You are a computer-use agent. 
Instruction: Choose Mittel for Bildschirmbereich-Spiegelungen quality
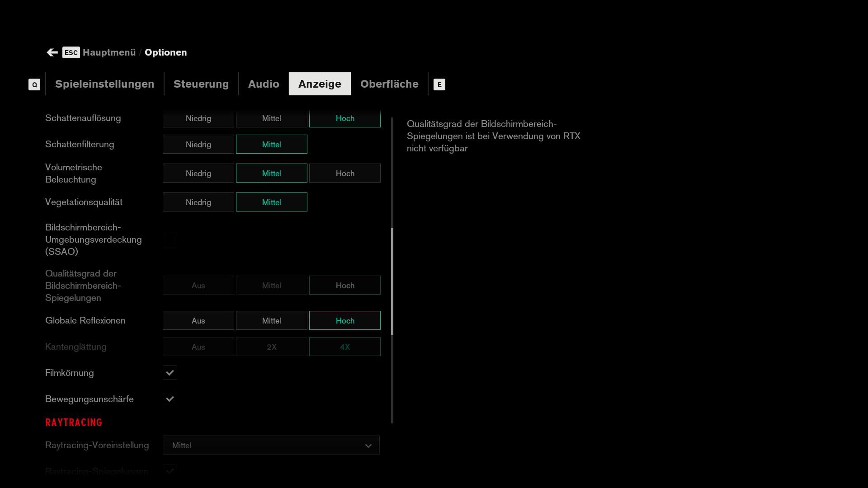pyautogui.click(x=272, y=286)
